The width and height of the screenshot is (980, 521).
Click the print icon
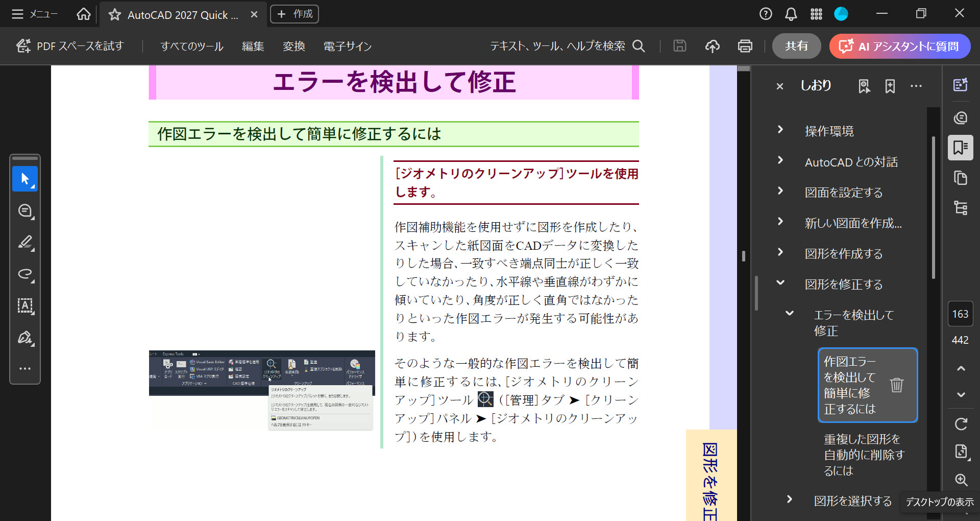pos(745,46)
